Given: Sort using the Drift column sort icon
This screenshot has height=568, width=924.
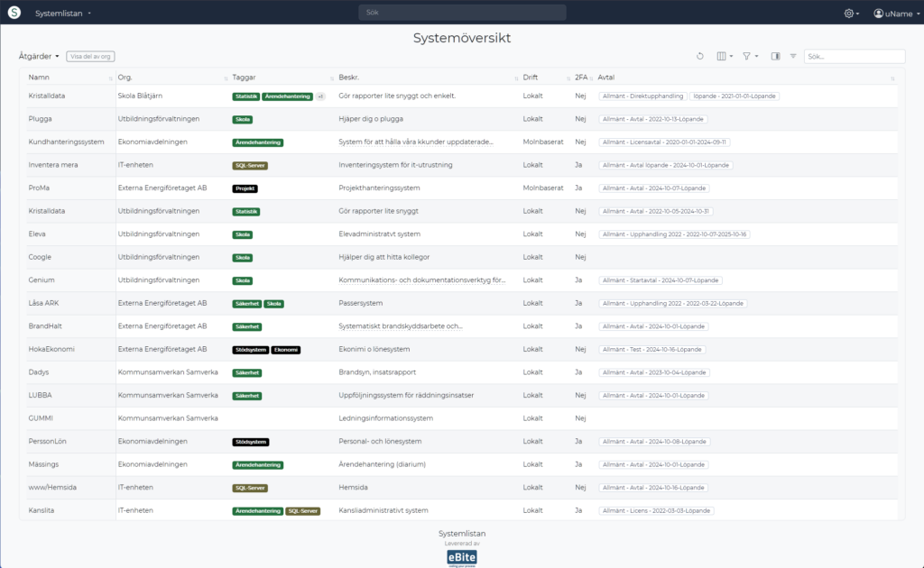Looking at the screenshot, I should pyautogui.click(x=568, y=78).
